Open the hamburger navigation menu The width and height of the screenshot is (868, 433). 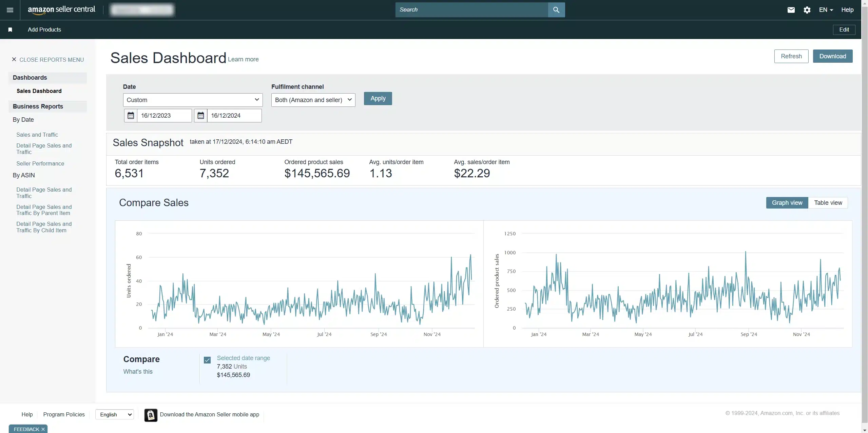[x=10, y=10]
